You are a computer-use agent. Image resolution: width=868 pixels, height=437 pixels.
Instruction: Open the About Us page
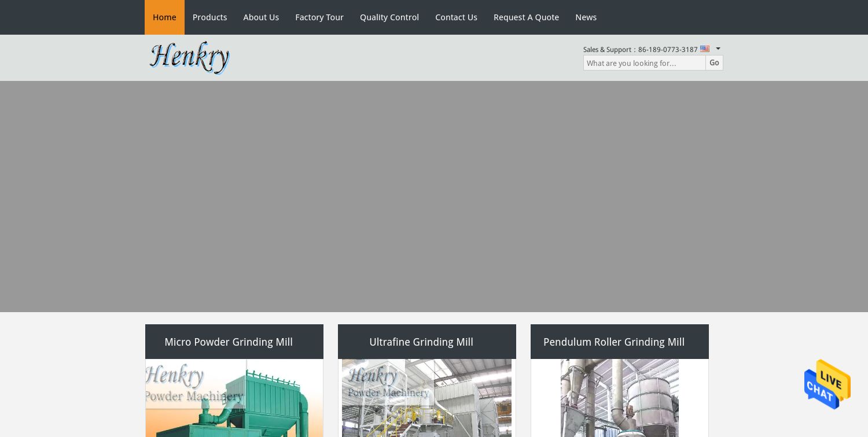tap(261, 17)
